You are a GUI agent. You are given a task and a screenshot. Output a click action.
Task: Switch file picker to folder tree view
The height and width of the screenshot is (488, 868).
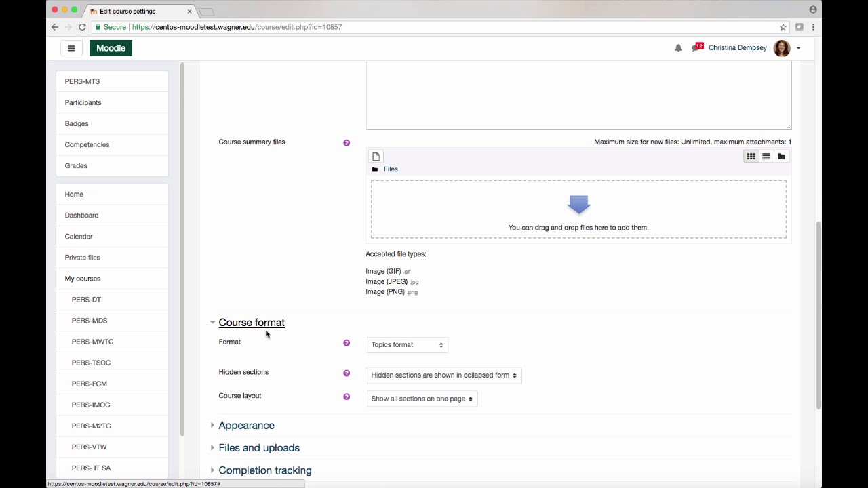(x=781, y=157)
